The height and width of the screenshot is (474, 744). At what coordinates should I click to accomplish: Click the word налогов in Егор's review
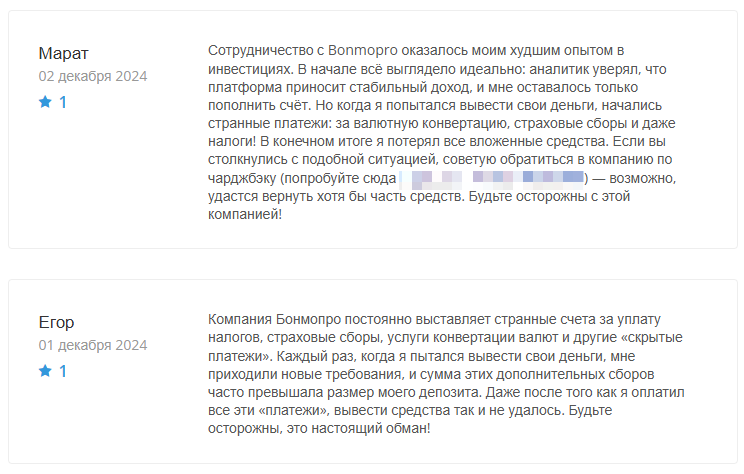(235, 337)
